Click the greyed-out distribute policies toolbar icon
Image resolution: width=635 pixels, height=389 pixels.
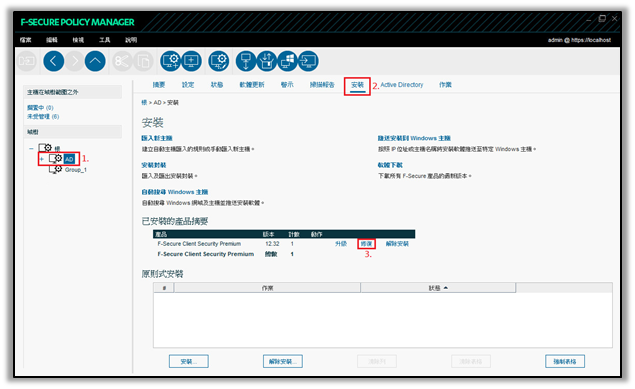tap(27, 61)
